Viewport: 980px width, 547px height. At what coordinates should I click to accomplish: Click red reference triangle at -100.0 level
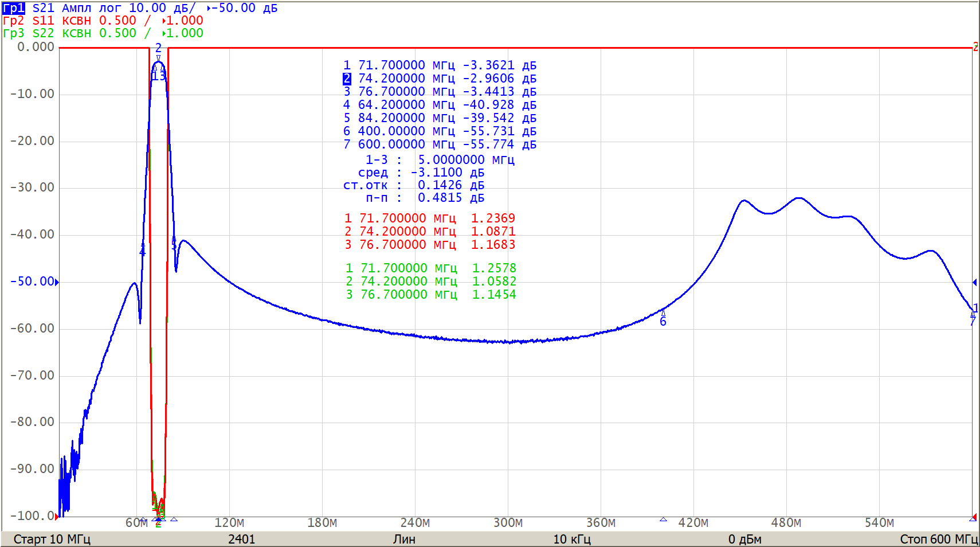click(x=57, y=516)
